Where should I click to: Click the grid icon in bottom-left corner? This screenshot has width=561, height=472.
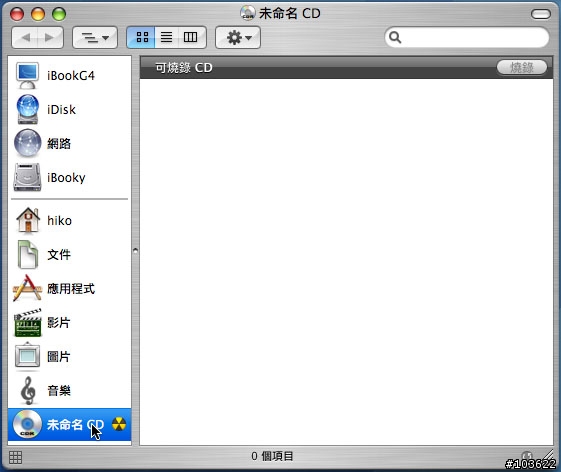click(15, 457)
